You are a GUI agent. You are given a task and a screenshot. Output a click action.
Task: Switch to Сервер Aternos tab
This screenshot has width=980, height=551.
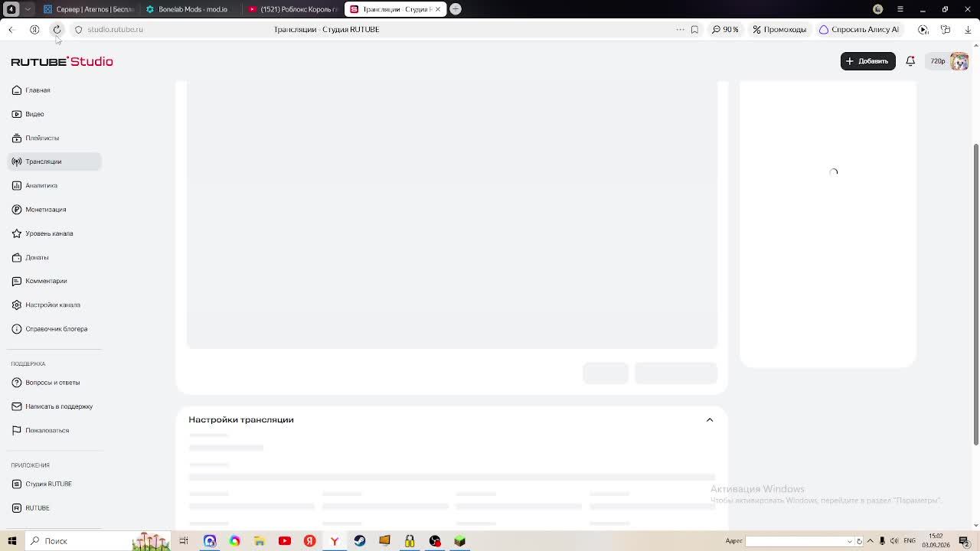(x=88, y=9)
